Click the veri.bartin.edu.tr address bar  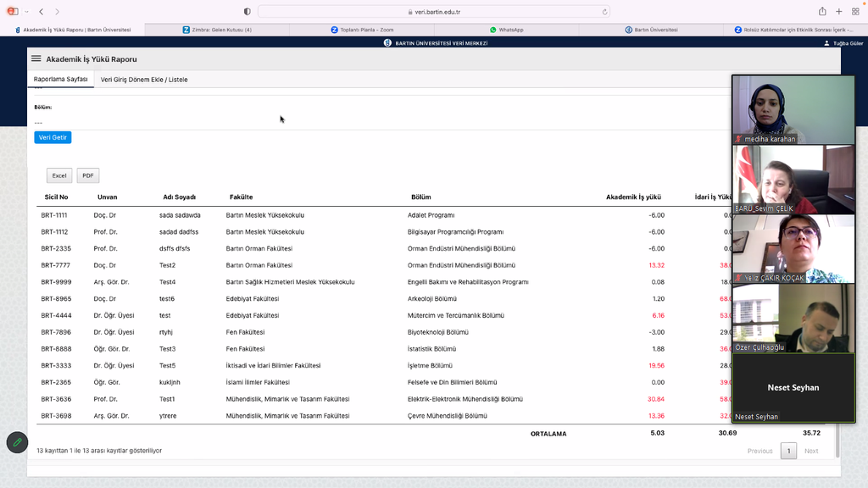click(432, 12)
